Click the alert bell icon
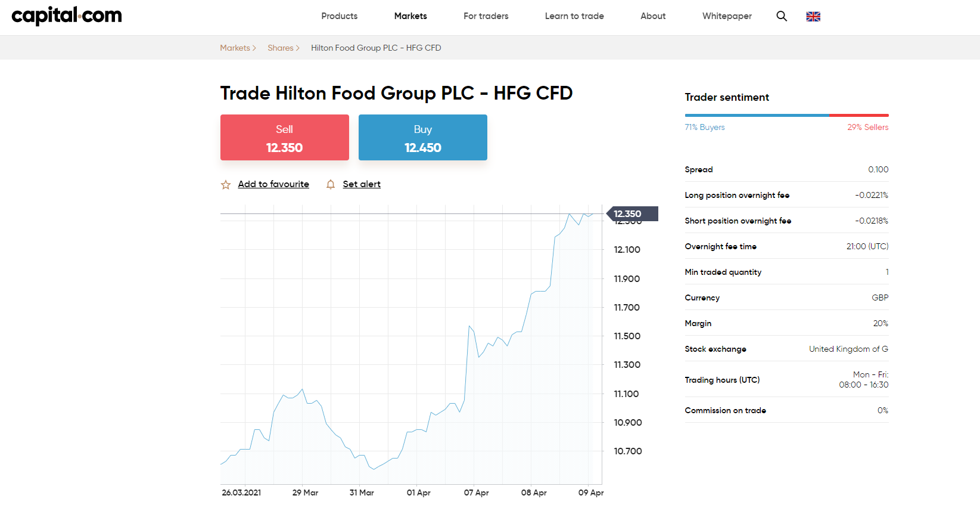This screenshot has height=508, width=980. tap(331, 185)
